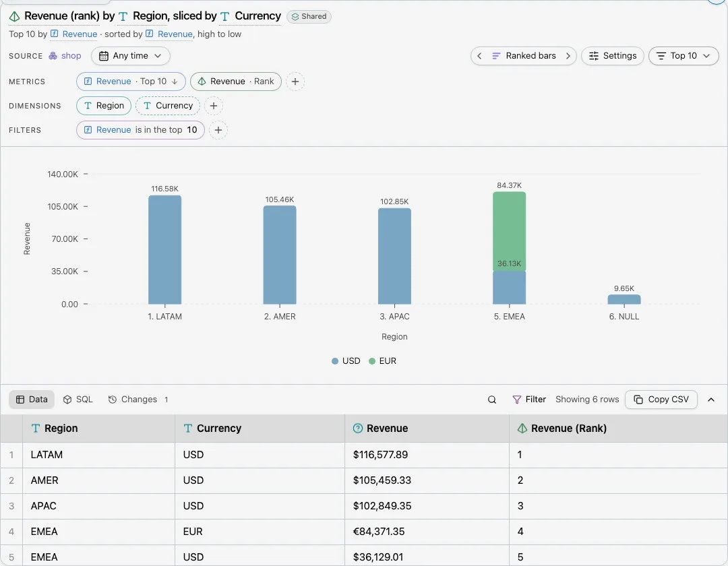Click the Revenue link after 'Top 10 by'
728x566 pixels.
[x=74, y=34]
